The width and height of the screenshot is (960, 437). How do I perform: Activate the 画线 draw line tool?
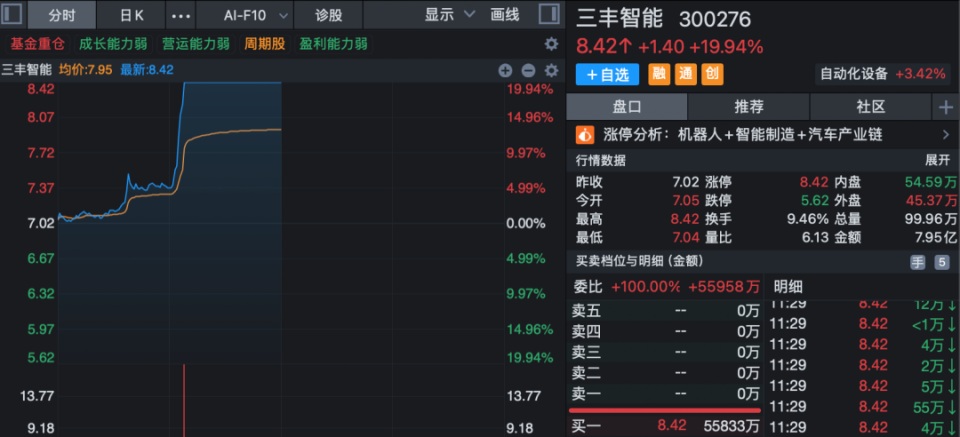coord(505,15)
